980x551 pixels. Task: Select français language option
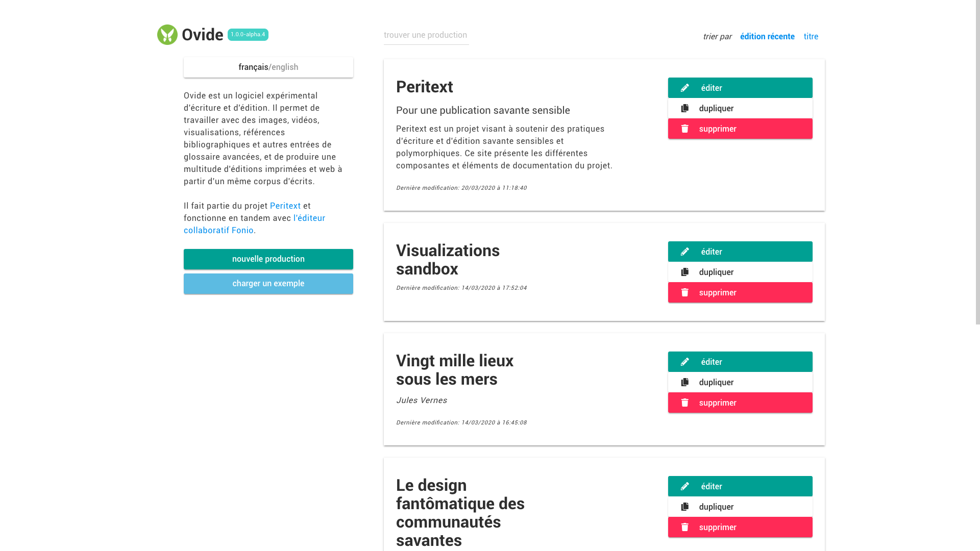click(253, 67)
